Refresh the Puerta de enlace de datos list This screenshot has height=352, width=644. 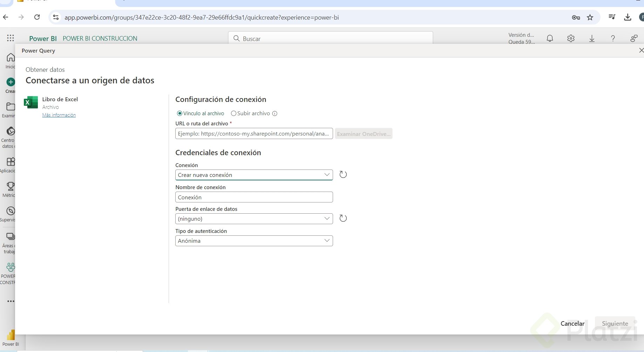343,218
